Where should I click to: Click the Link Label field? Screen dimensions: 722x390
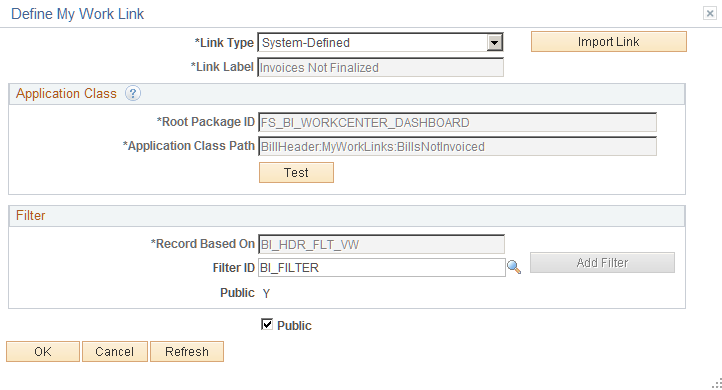click(x=380, y=67)
